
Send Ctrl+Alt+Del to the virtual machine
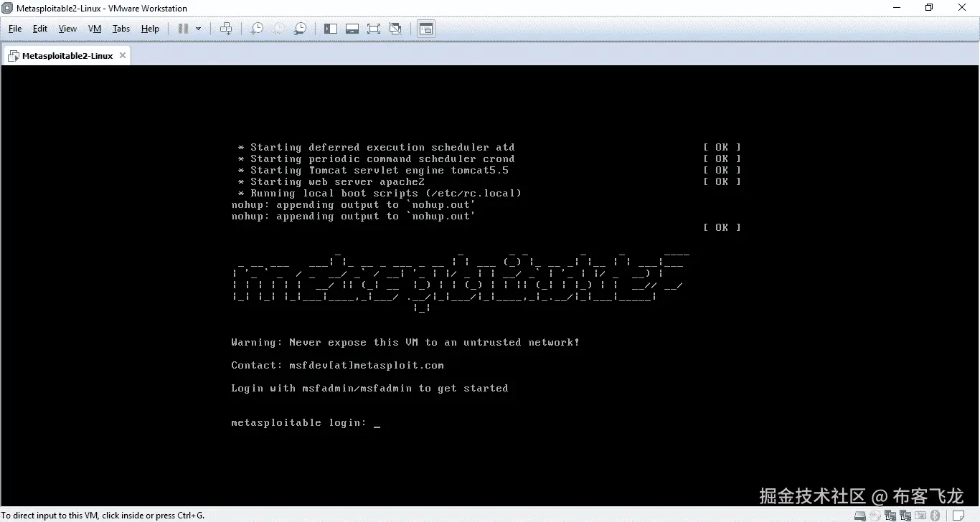226,29
